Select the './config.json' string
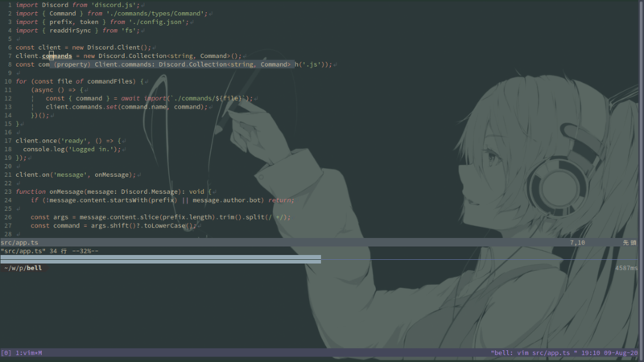This screenshot has height=362, width=644. 157,23
